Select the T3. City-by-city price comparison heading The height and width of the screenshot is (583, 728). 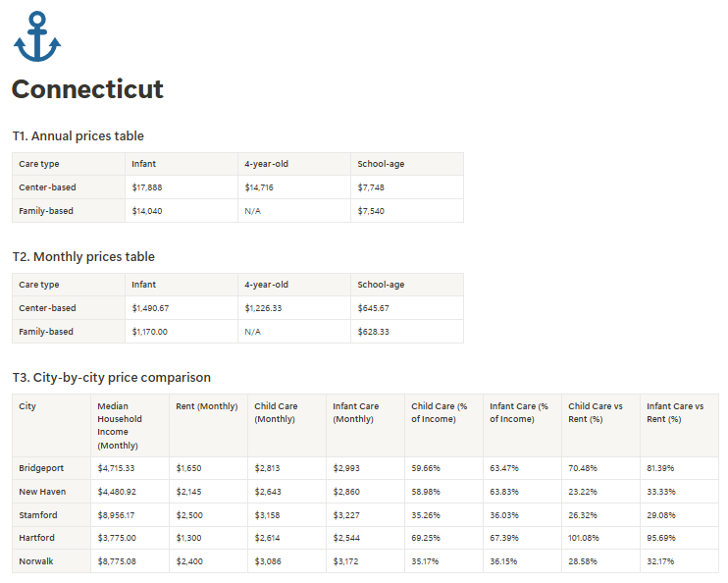112,377
